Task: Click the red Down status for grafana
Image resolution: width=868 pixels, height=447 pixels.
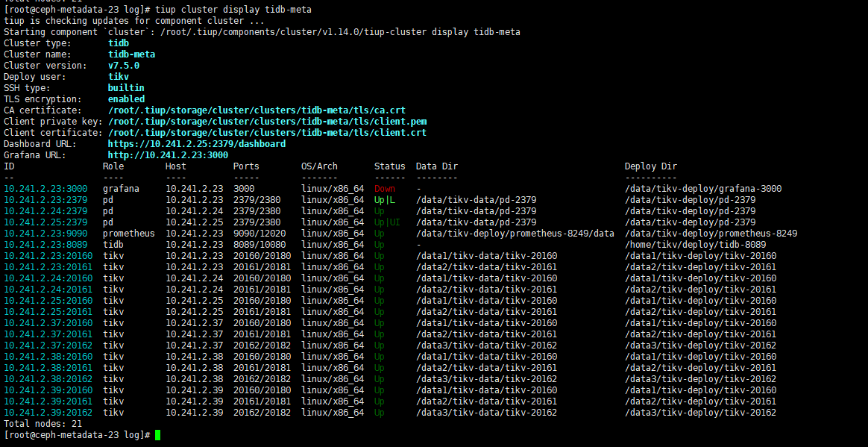Action: tap(385, 189)
